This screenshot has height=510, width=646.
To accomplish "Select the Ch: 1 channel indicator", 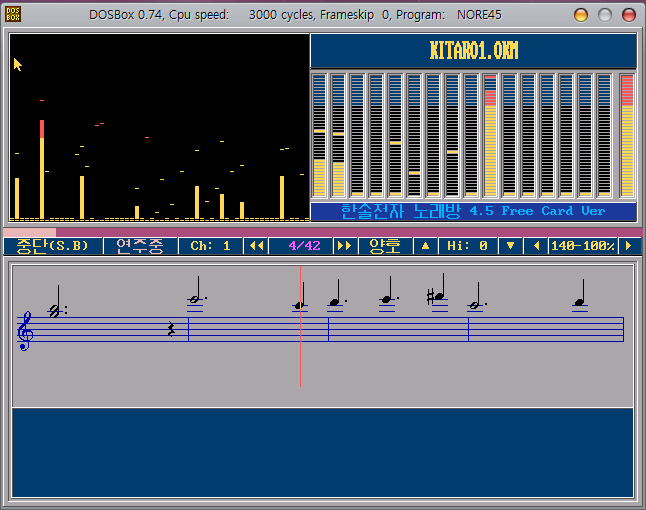I will [x=210, y=246].
